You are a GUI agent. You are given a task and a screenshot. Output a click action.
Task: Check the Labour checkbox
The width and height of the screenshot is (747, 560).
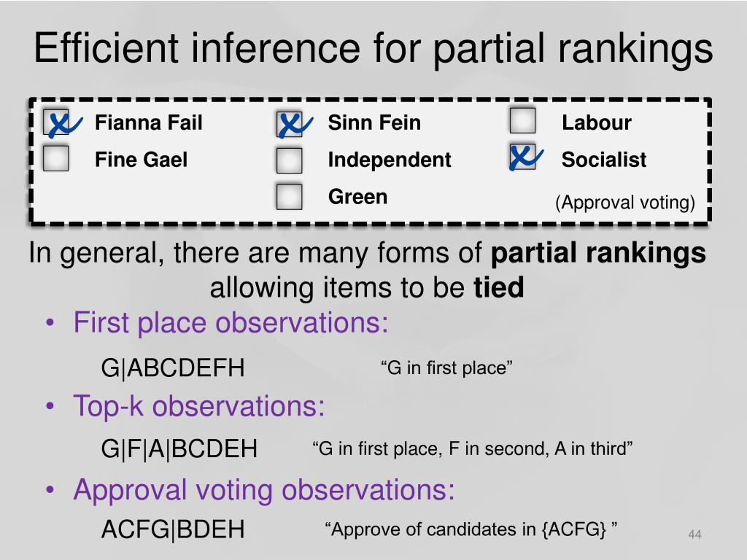[x=522, y=120]
